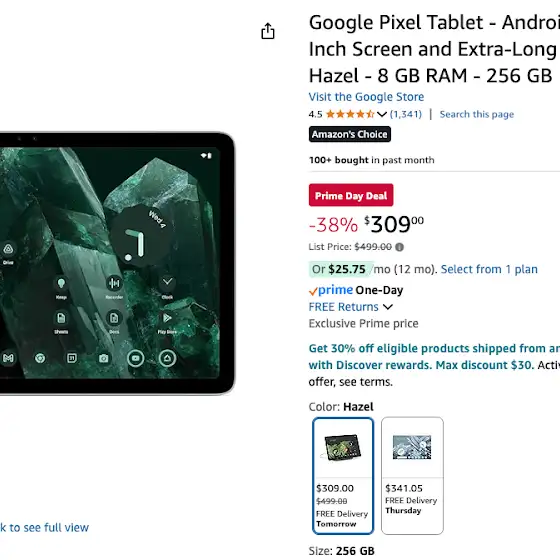Screen dimensions: 560x560
Task: Open Visit the Google Store link
Action: point(366,97)
